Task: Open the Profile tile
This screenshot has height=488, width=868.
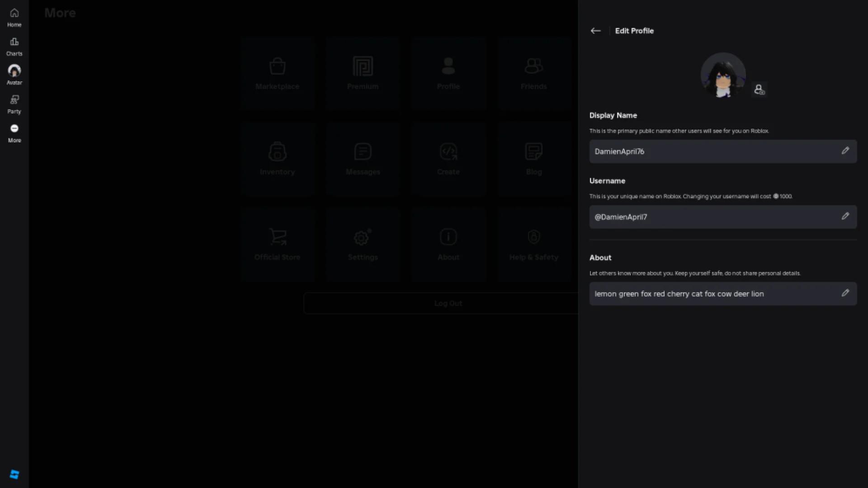Action: (448, 74)
